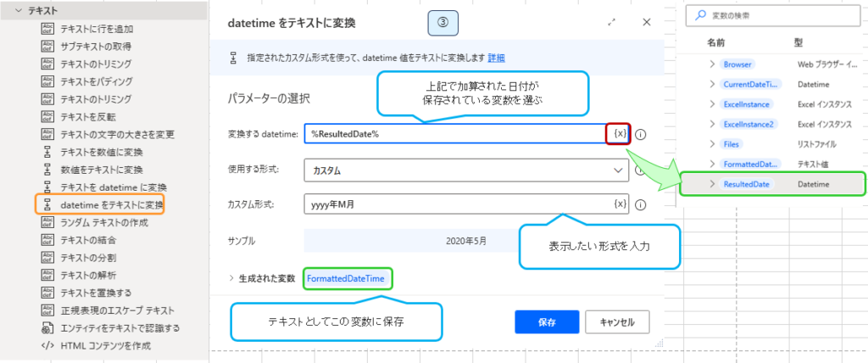Screen dimensions: 868x363
Task: Click the icon beside テキストの文字の大きさを変更
Action: point(48,134)
